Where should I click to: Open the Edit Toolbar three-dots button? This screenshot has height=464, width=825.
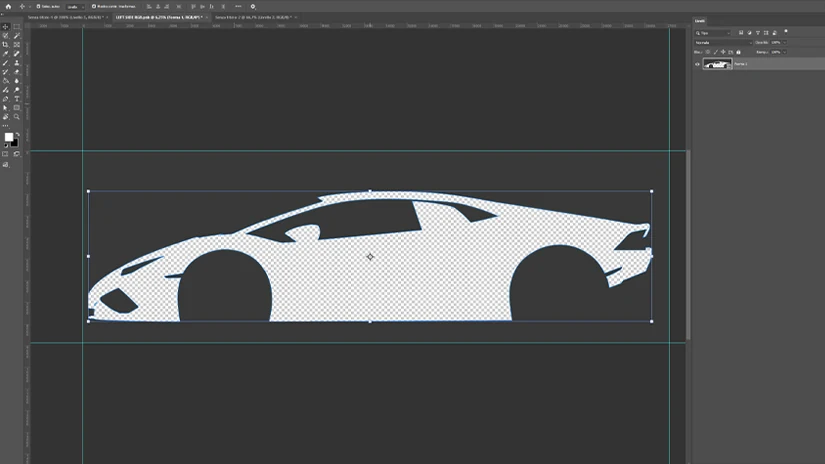pos(6,126)
